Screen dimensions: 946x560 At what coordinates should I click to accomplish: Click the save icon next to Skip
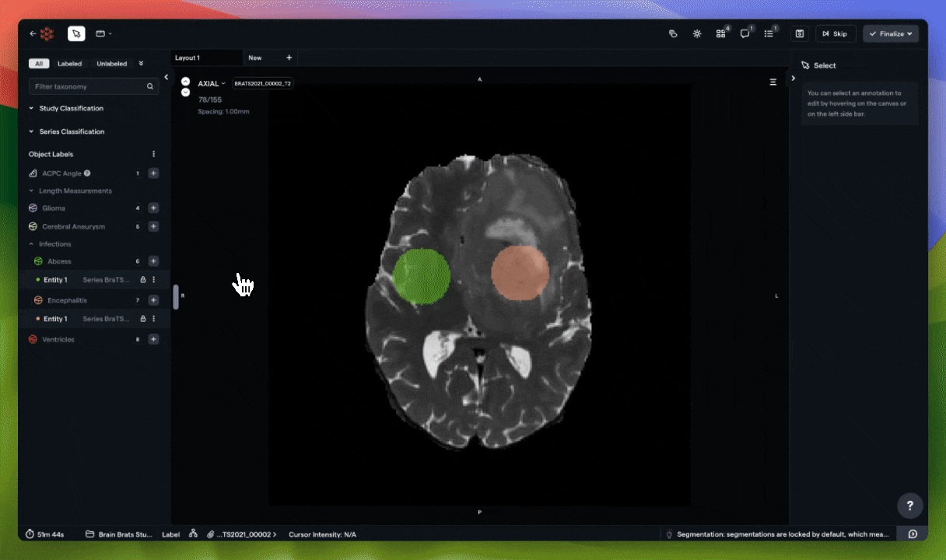click(799, 33)
